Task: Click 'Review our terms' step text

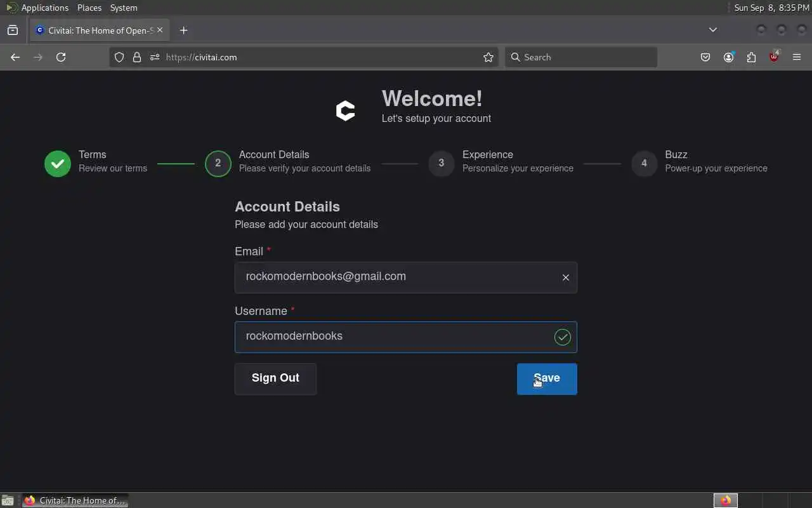Action: [x=113, y=168]
